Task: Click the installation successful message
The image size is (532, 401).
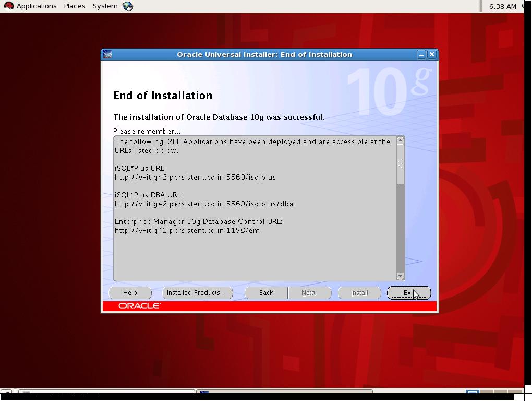Action: (x=219, y=117)
